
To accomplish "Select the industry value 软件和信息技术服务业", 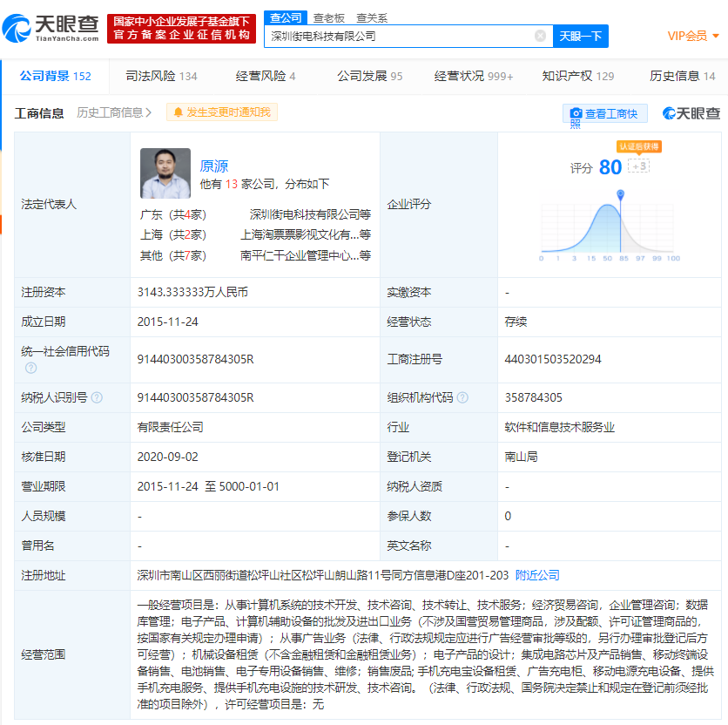I will 559,428.
